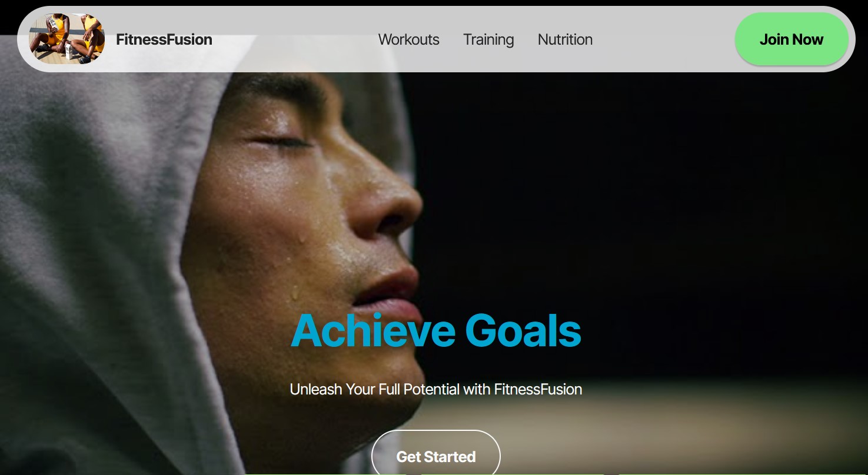Select Nutrition in the navigation bar

click(x=565, y=39)
